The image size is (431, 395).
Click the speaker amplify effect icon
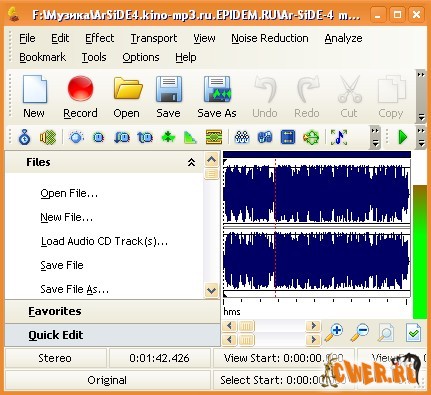(x=48, y=137)
